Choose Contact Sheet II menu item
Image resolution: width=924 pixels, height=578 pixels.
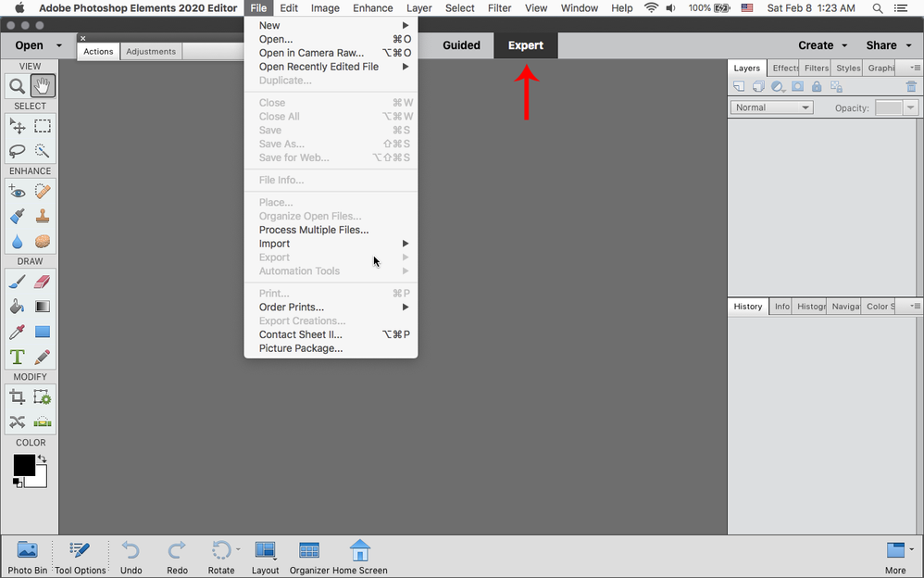click(x=331, y=334)
